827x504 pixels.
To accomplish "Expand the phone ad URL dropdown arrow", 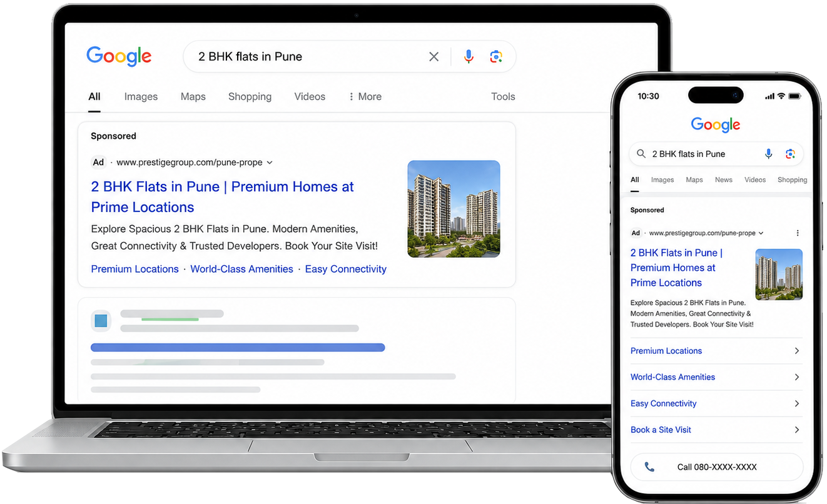I will click(x=761, y=233).
